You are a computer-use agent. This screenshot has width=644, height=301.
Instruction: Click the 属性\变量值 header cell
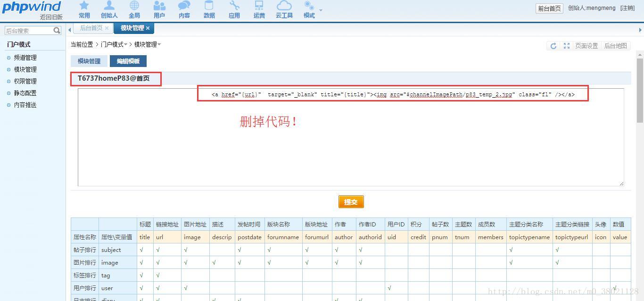click(x=117, y=237)
